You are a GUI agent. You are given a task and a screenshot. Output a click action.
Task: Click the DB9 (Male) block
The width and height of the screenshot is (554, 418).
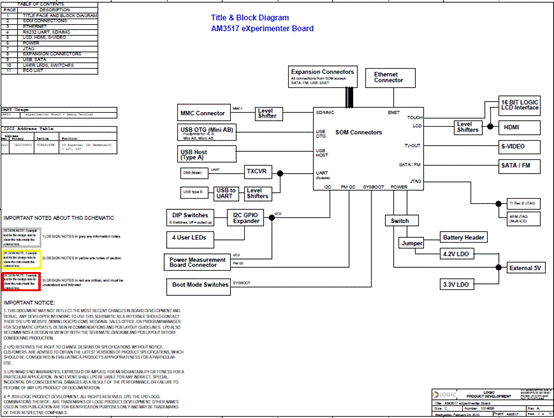click(x=194, y=173)
